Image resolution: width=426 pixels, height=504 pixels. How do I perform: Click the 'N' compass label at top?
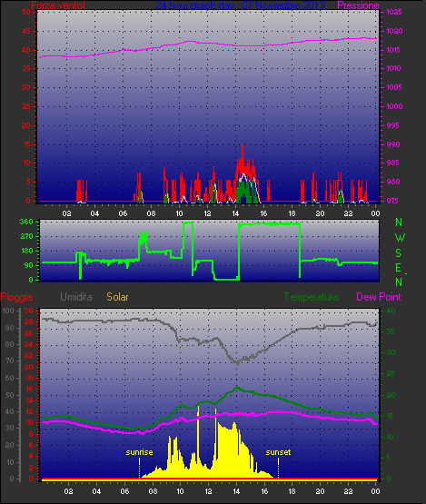(x=399, y=222)
